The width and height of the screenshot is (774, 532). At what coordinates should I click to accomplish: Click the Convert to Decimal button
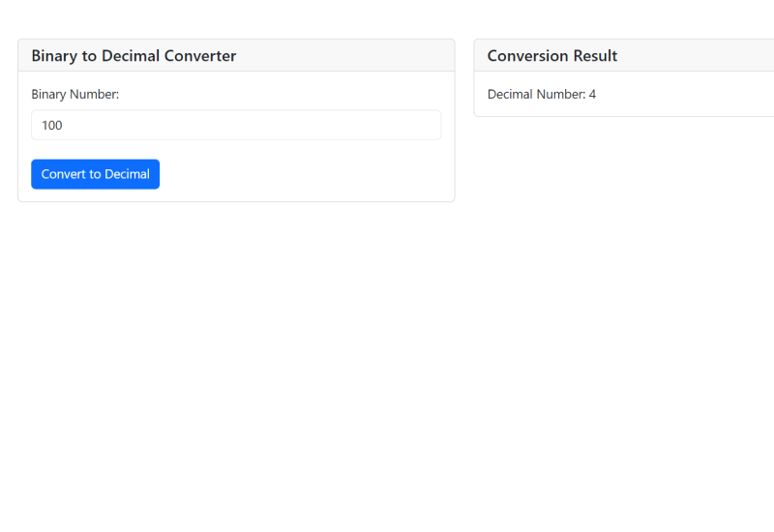95,174
